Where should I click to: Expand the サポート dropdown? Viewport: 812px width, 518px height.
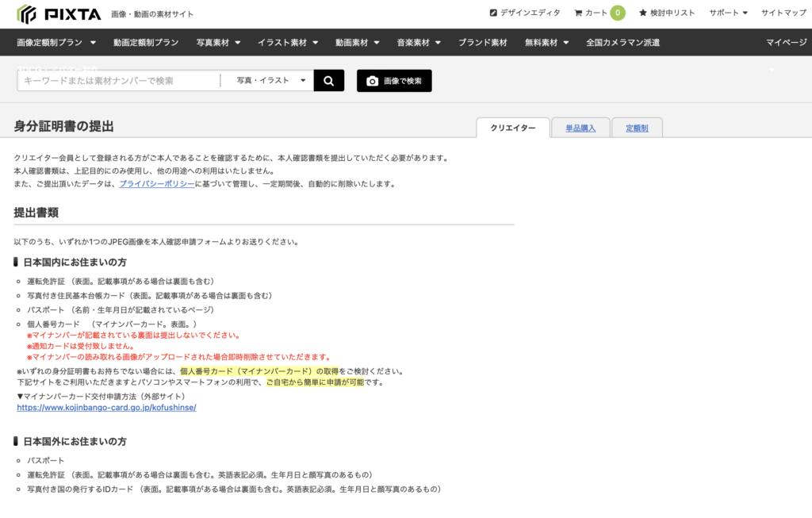pyautogui.click(x=726, y=13)
